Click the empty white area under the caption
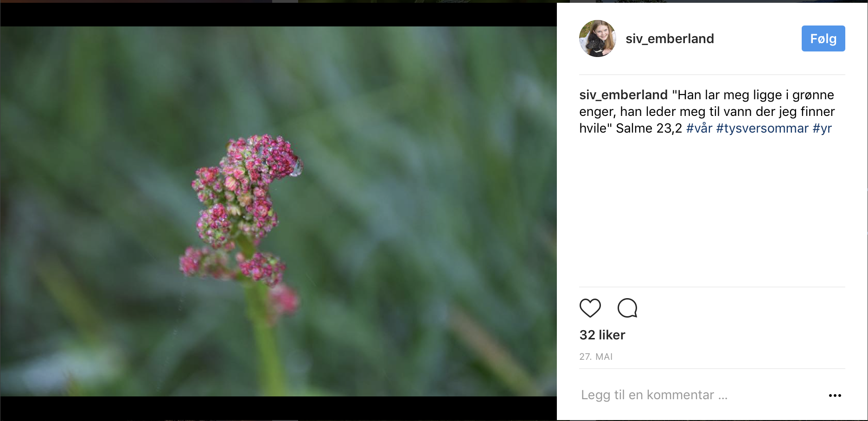Screen dimensions: 868x421 712,209
